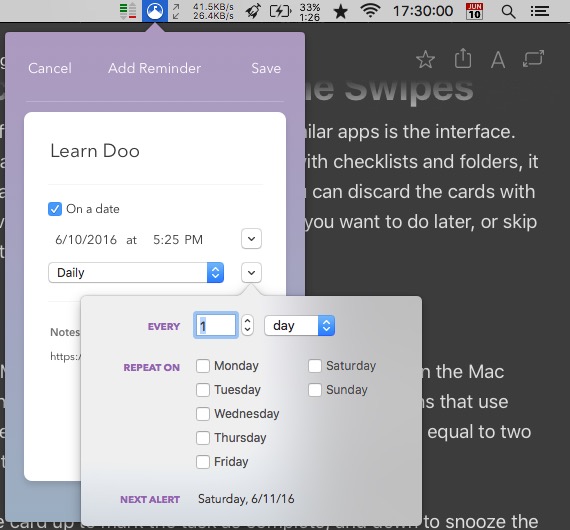Click the 6/10/2016 date value
The width and height of the screenshot is (570, 530).
[x=86, y=240]
